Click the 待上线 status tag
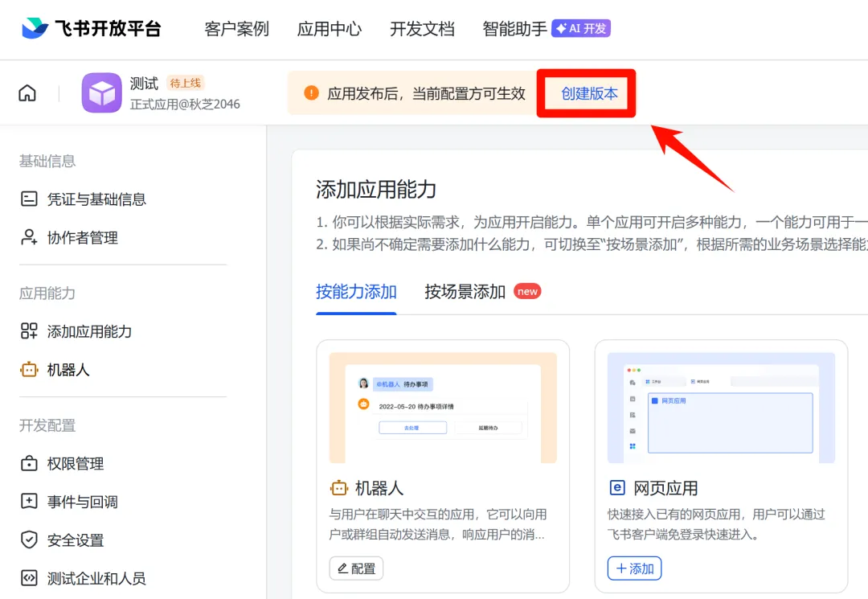 [186, 83]
